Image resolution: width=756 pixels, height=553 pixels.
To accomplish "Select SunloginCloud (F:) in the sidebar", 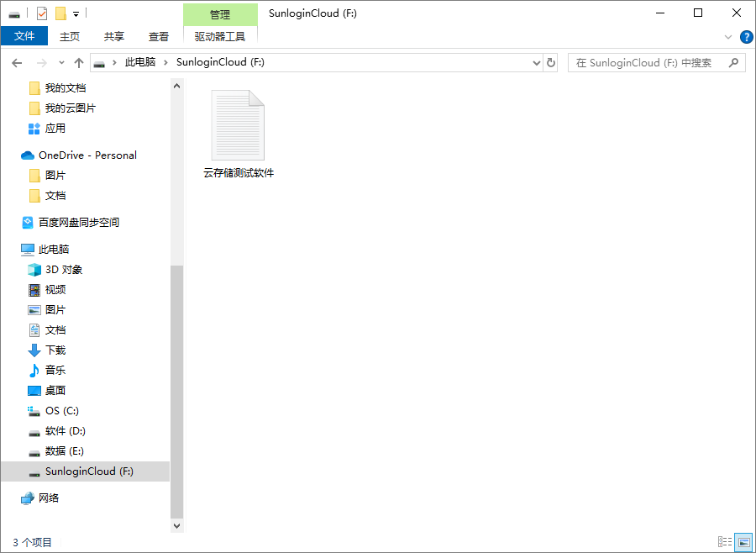I will pyautogui.click(x=85, y=471).
